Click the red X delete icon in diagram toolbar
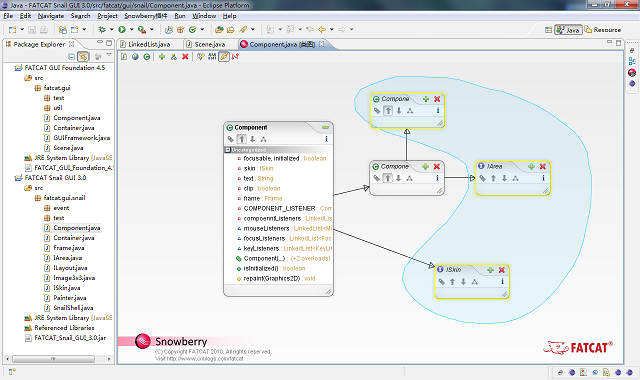Image resolution: width=640 pixels, height=380 pixels. click(185, 57)
